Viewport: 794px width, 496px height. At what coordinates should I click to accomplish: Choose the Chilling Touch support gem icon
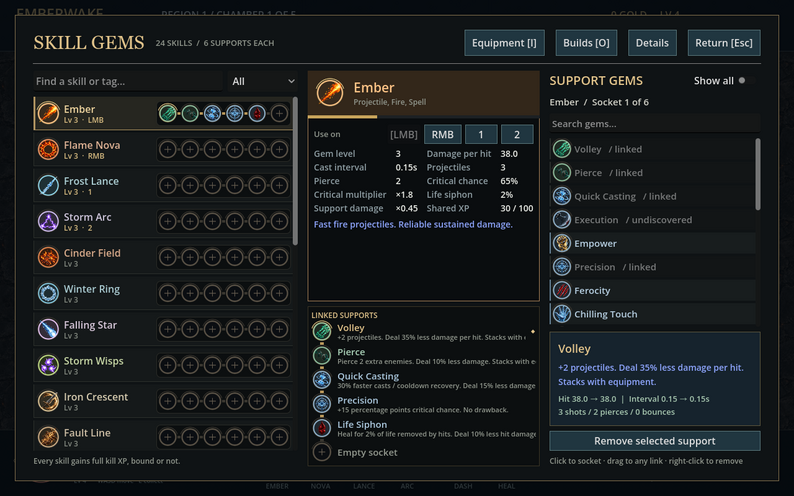point(562,314)
